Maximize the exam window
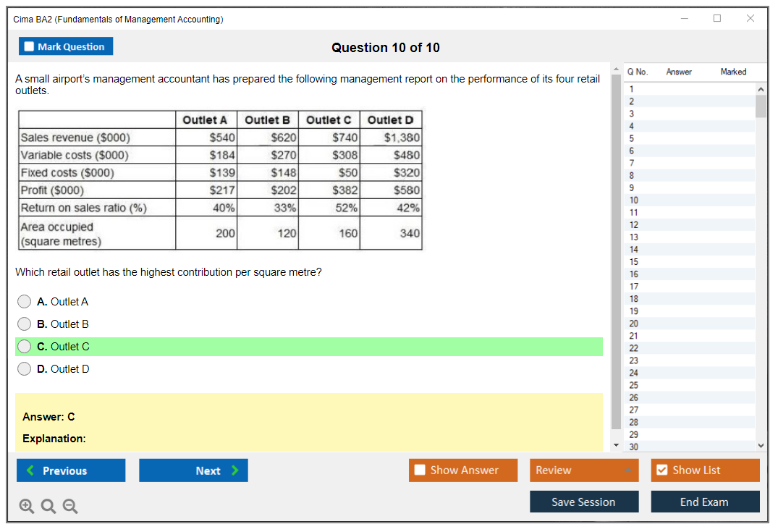The image size is (778, 532). (x=717, y=19)
